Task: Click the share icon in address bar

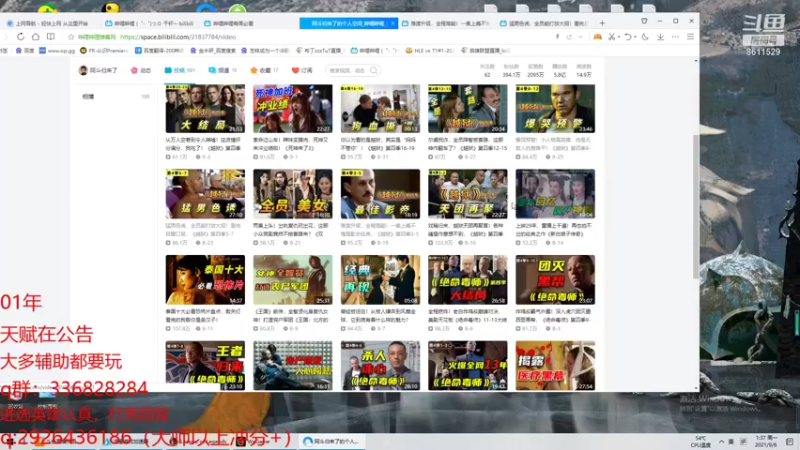Action: (569, 37)
